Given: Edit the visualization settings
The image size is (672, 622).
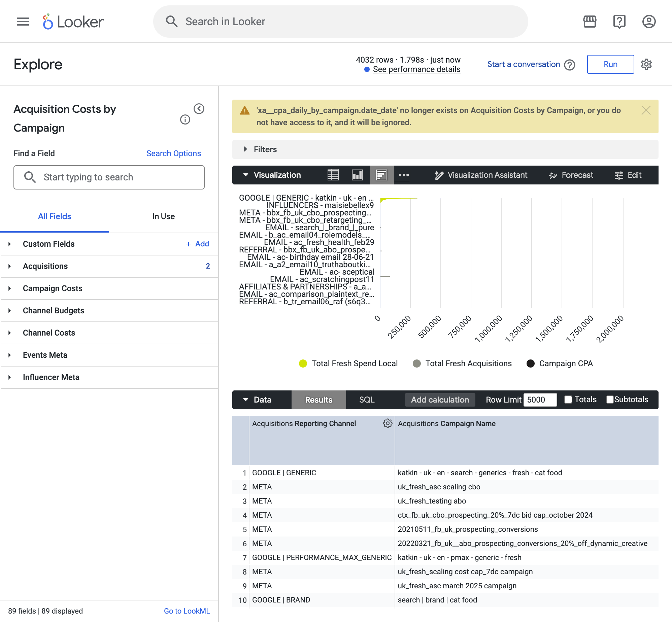Looking at the screenshot, I should click(628, 175).
